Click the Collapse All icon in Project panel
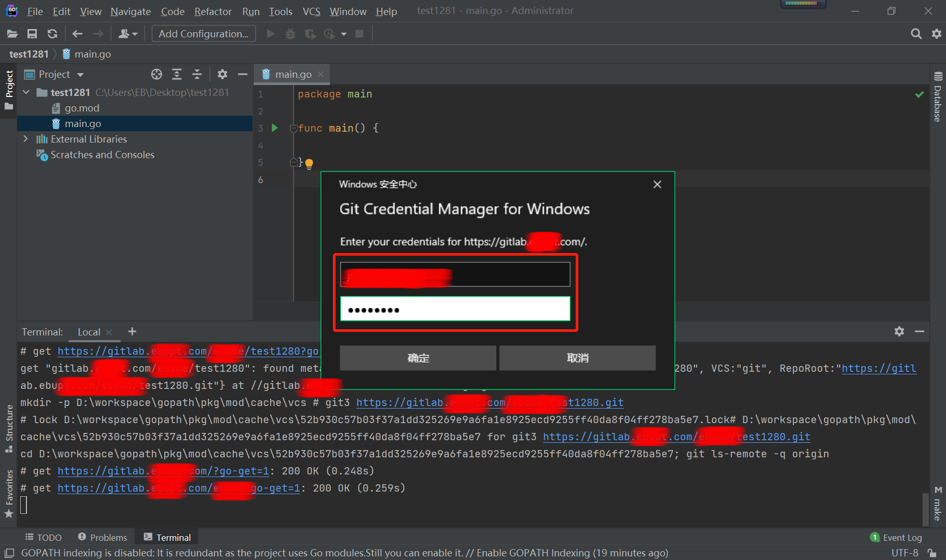 (197, 74)
